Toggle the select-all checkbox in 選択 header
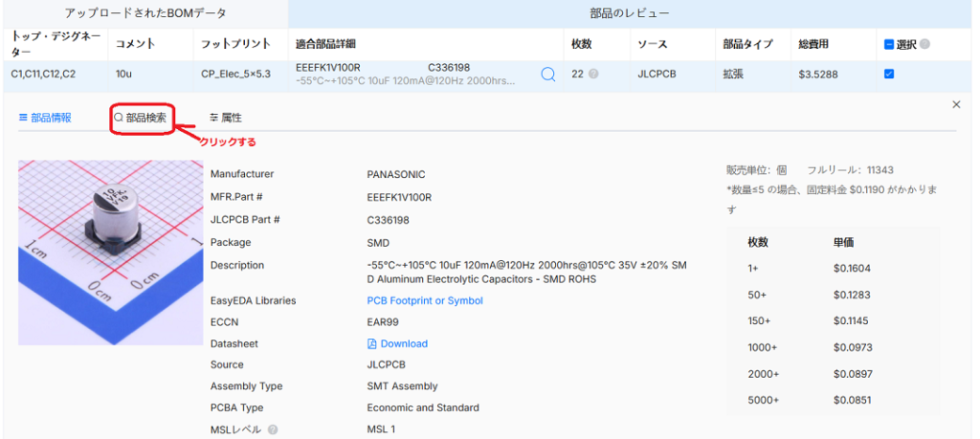Image resolution: width=980 pixels, height=439 pixels. pos(888,44)
